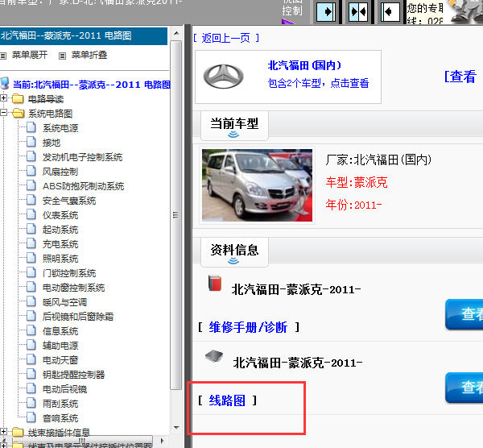
Task: Click the page icon next to 仪表系统
Action: [31, 214]
